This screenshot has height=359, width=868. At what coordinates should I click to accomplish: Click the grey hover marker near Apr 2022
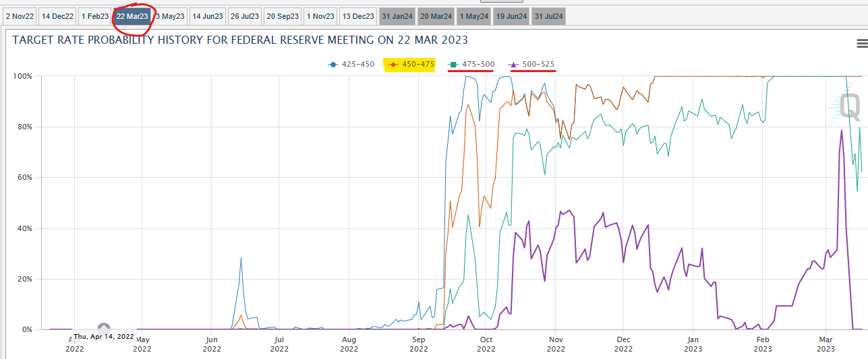coord(103,329)
